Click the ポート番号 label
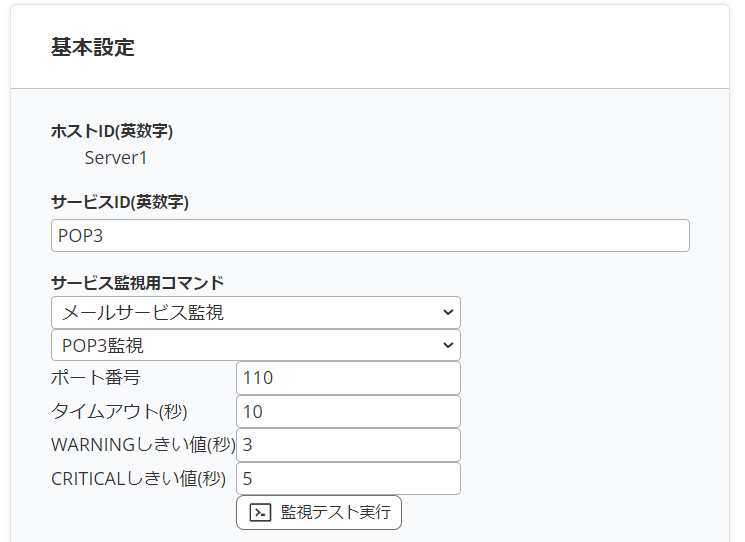Screen dimensions: 745x542 coord(95,378)
